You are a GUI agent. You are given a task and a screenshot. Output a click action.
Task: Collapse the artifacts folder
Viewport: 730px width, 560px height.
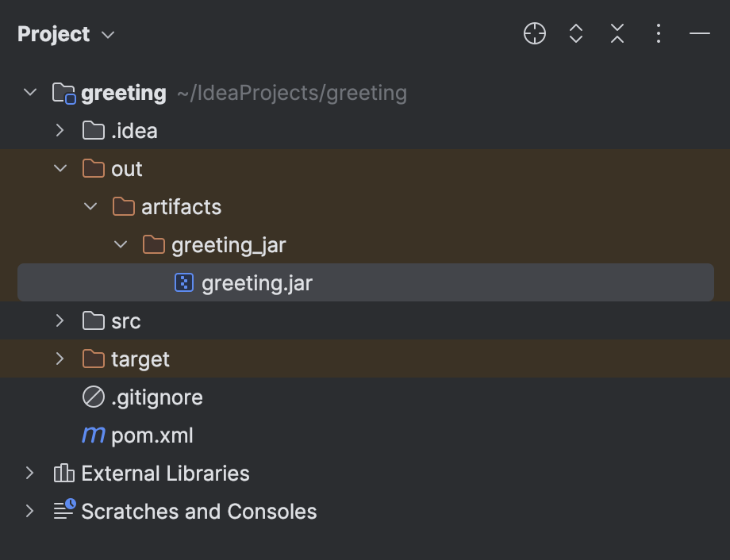[x=90, y=206]
